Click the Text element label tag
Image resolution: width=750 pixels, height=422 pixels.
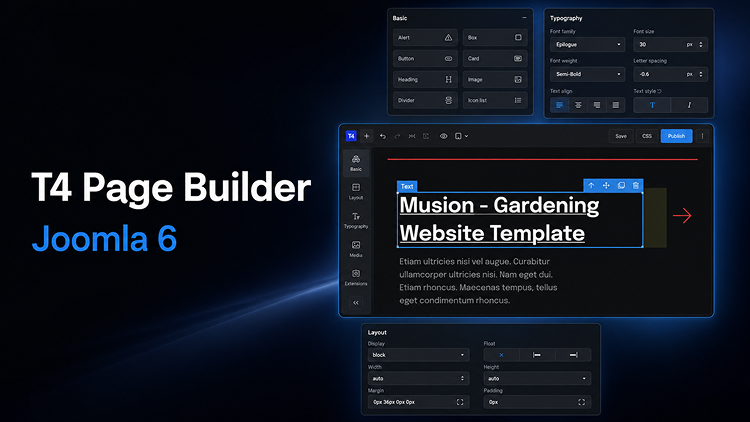[407, 186]
